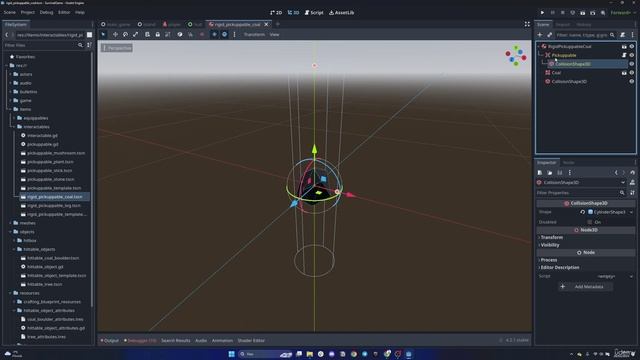
Task: Activate the Move Mode tool
Action: (115, 35)
